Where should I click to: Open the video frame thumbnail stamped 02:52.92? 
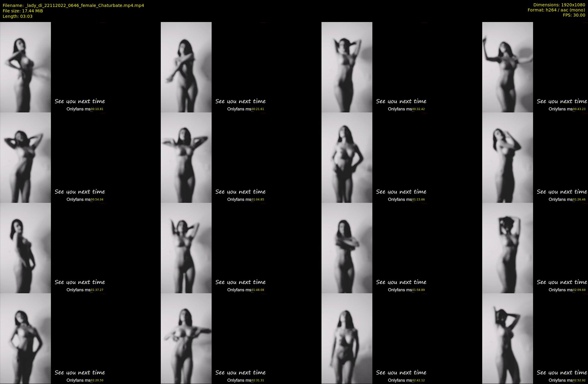pos(535,338)
